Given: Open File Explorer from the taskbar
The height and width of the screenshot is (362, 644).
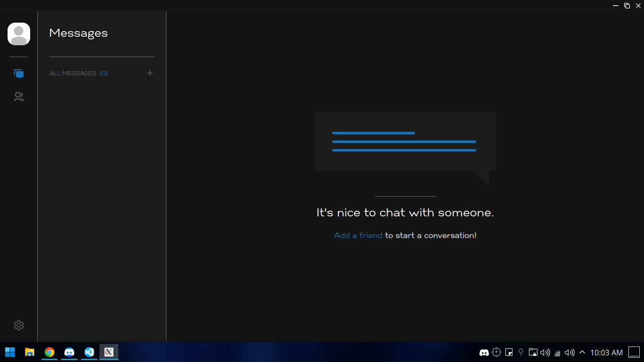Looking at the screenshot, I should coord(30,352).
